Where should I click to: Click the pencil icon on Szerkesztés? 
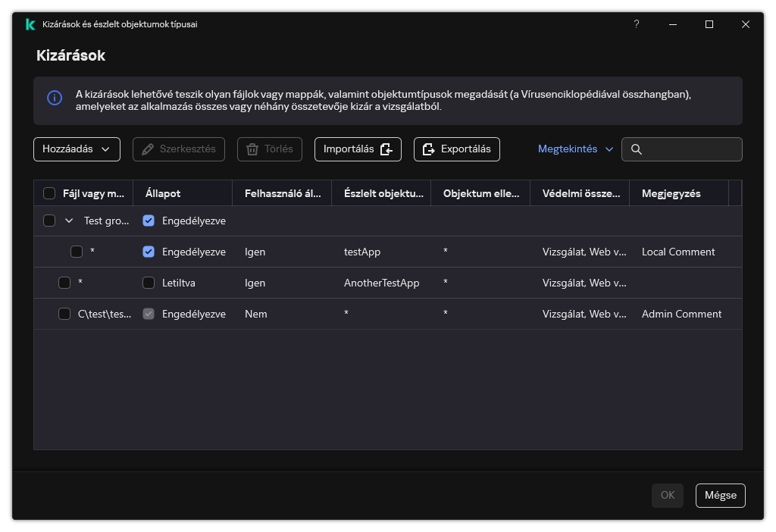tap(148, 149)
